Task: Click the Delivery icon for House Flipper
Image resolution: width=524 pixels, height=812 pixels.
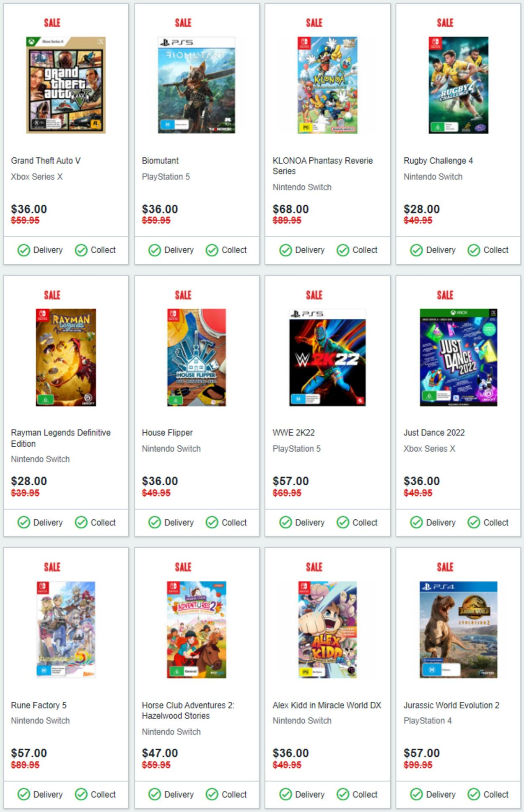Action: [155, 523]
